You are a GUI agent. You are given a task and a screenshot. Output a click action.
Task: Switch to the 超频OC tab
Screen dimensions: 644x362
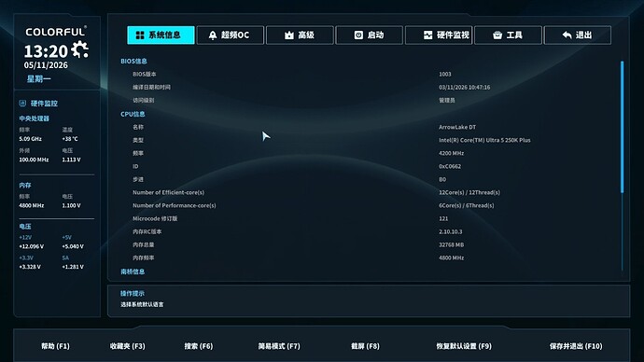[x=230, y=35]
